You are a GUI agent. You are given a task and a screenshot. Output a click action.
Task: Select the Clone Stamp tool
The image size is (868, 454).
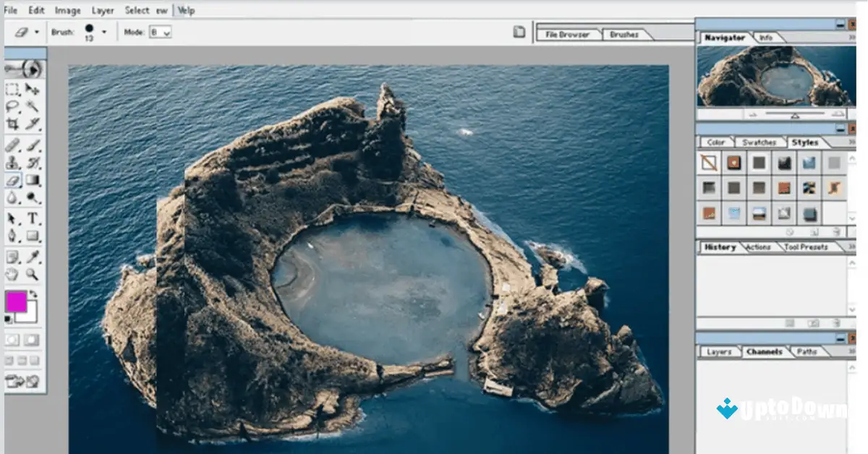tap(11, 162)
